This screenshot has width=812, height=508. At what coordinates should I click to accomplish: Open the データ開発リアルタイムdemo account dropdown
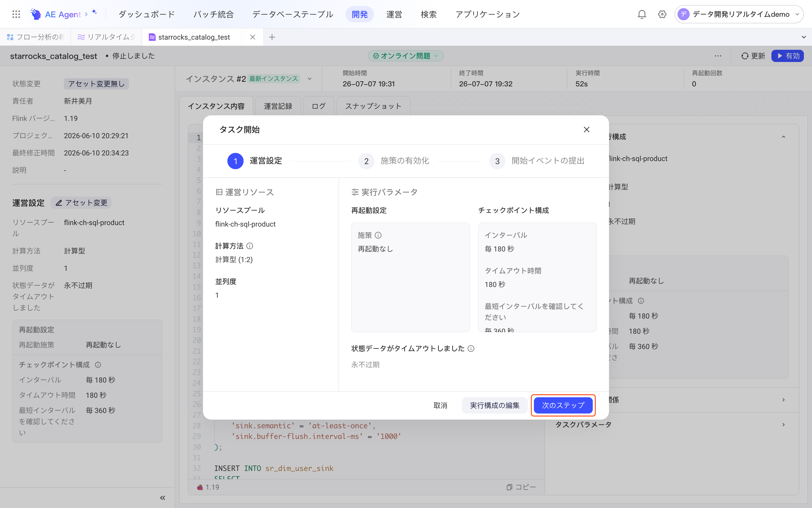click(x=739, y=14)
